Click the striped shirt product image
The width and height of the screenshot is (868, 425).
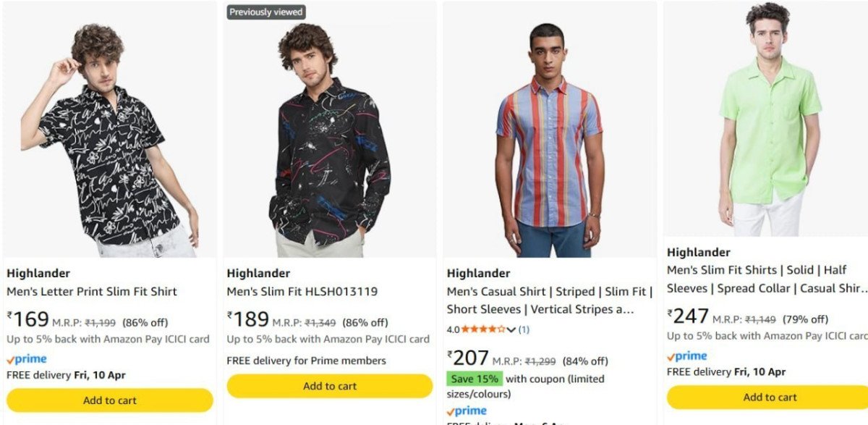(x=546, y=127)
